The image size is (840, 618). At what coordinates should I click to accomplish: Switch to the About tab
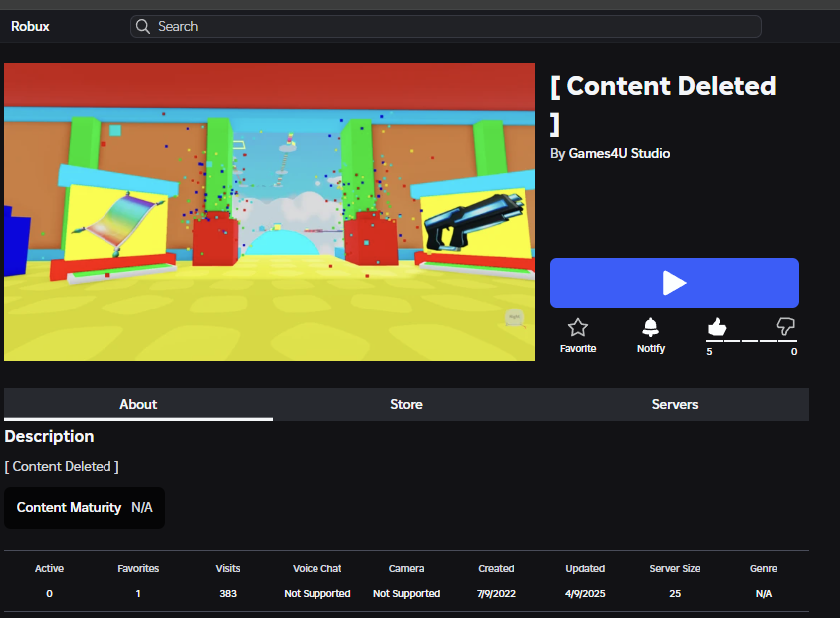(x=138, y=404)
